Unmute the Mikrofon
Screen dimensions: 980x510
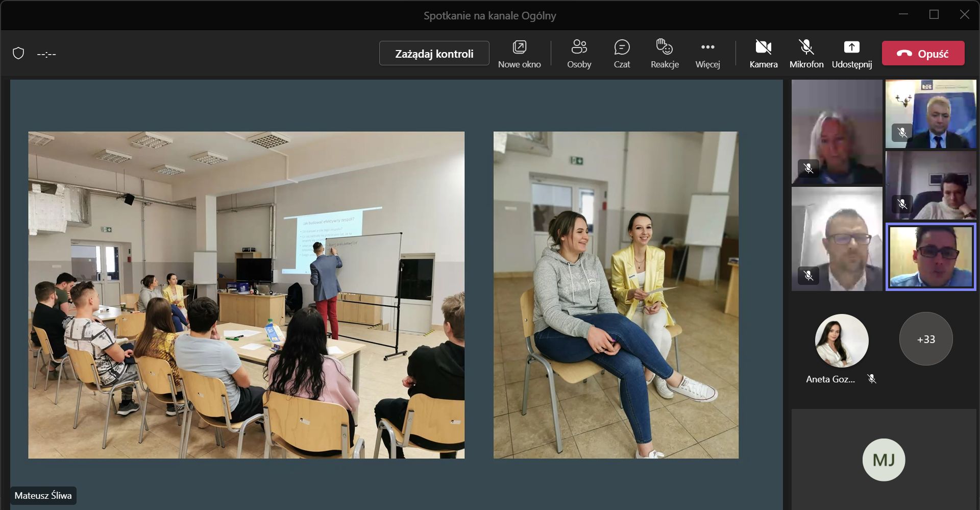(x=806, y=54)
